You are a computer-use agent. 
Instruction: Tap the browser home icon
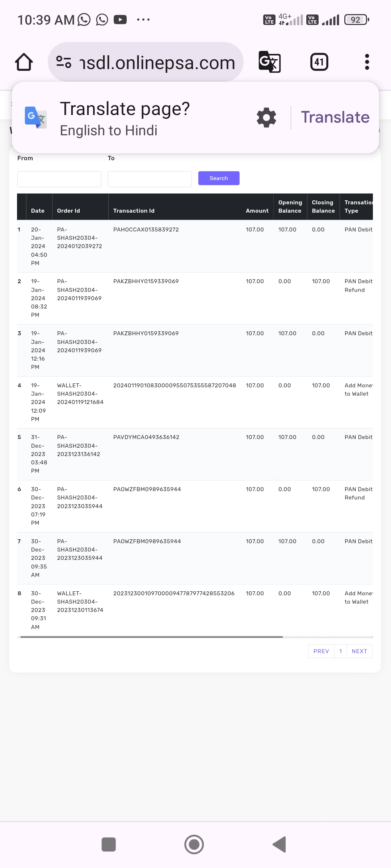point(24,62)
